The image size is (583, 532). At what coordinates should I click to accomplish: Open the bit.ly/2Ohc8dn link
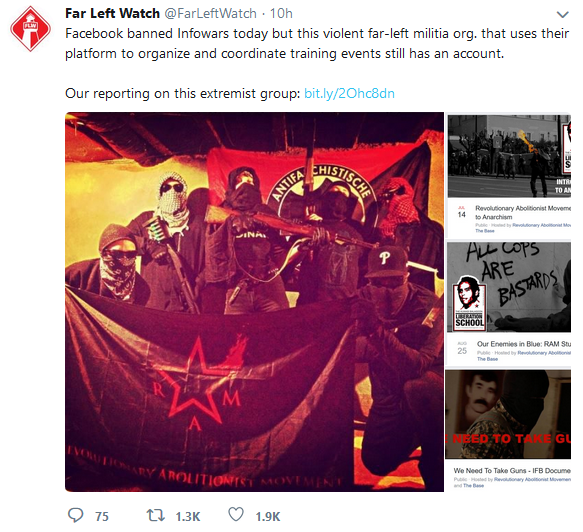click(349, 93)
